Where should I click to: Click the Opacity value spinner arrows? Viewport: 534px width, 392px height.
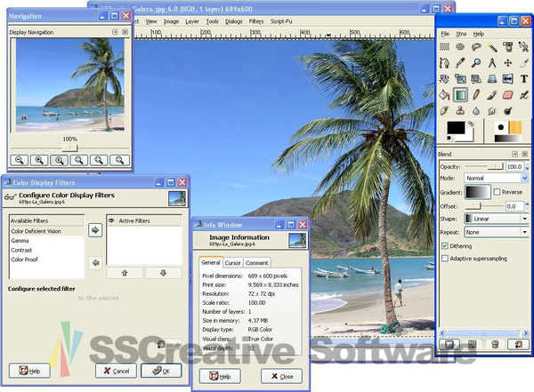coord(527,166)
